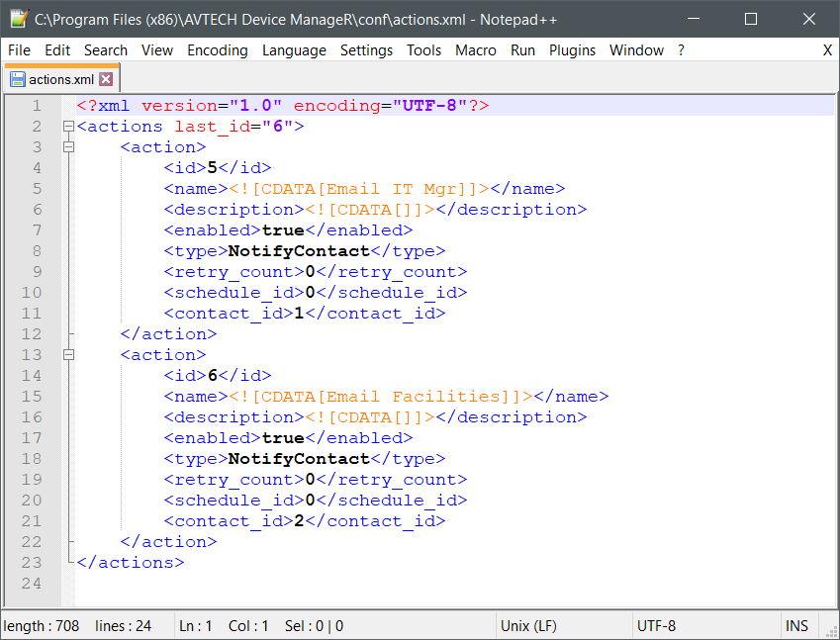
Task: Click the X at right end of menu bar
Action: 827,50
